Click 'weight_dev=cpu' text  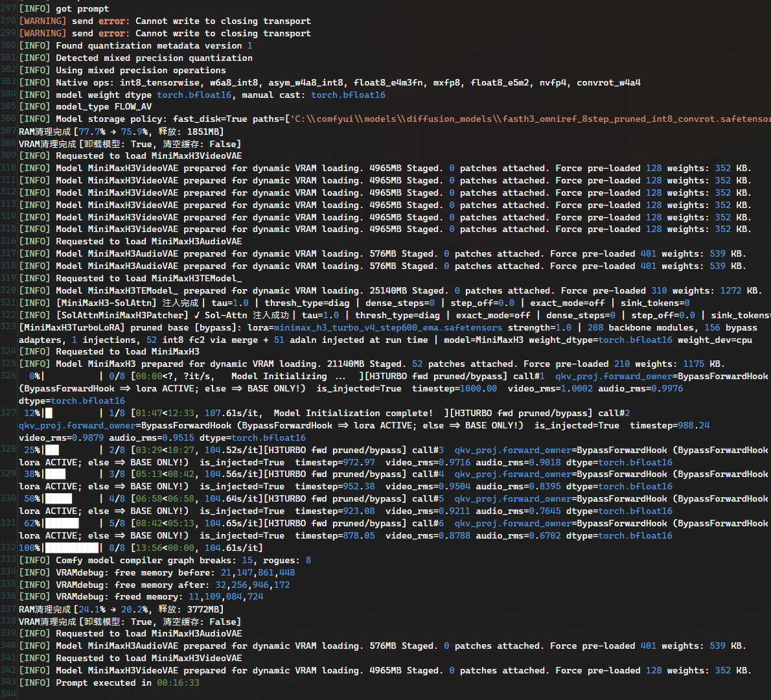(715, 340)
